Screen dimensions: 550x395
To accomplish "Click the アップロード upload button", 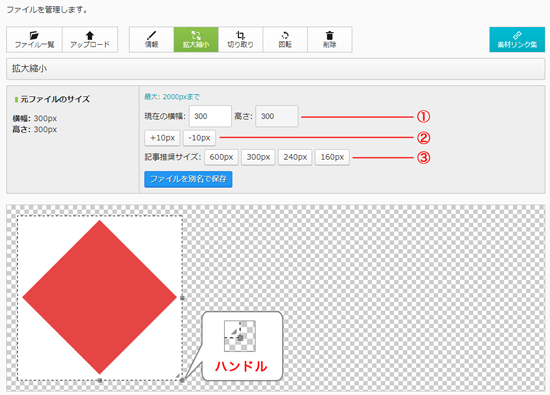I will coord(90,40).
